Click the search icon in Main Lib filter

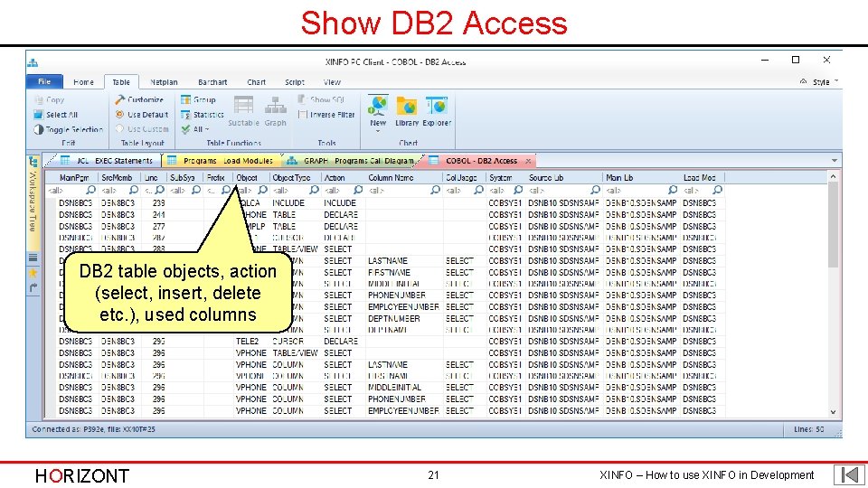point(673,190)
